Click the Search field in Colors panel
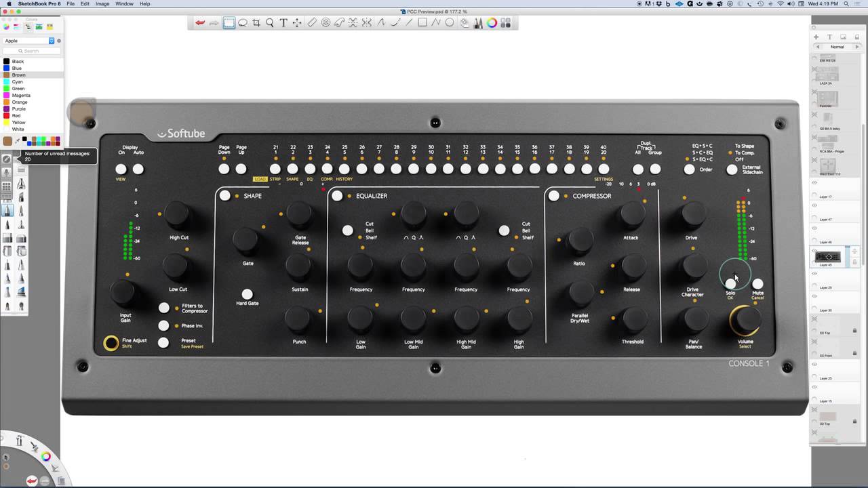Viewport: 868px width, 488px height. [x=31, y=51]
